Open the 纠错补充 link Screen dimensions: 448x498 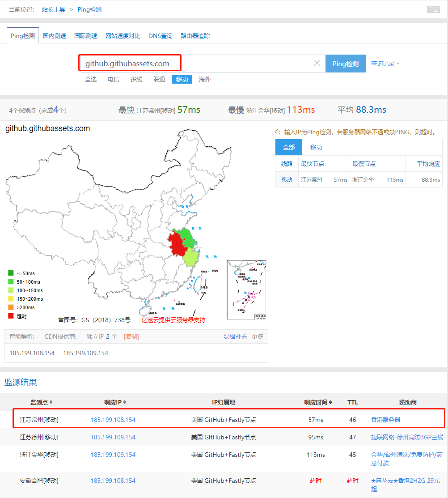coord(235,336)
